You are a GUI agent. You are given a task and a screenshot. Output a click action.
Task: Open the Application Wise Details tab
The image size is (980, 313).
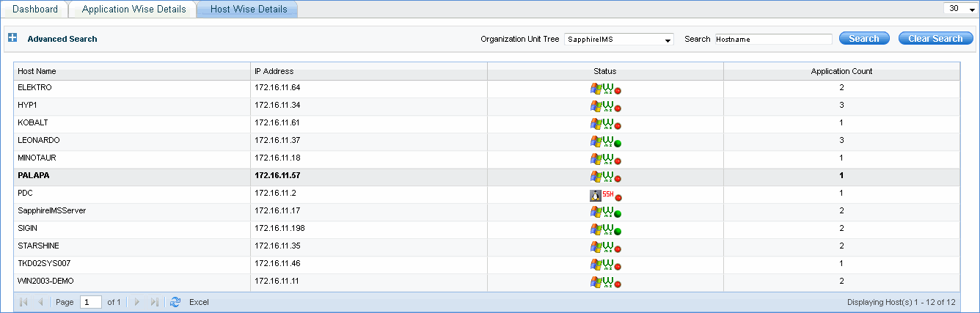pyautogui.click(x=134, y=10)
